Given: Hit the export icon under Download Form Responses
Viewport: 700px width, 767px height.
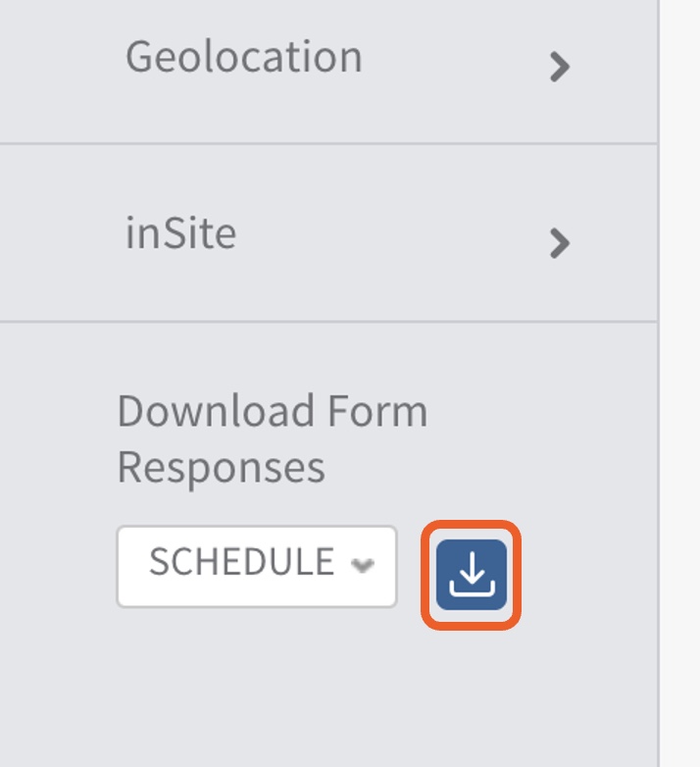Looking at the screenshot, I should [472, 575].
